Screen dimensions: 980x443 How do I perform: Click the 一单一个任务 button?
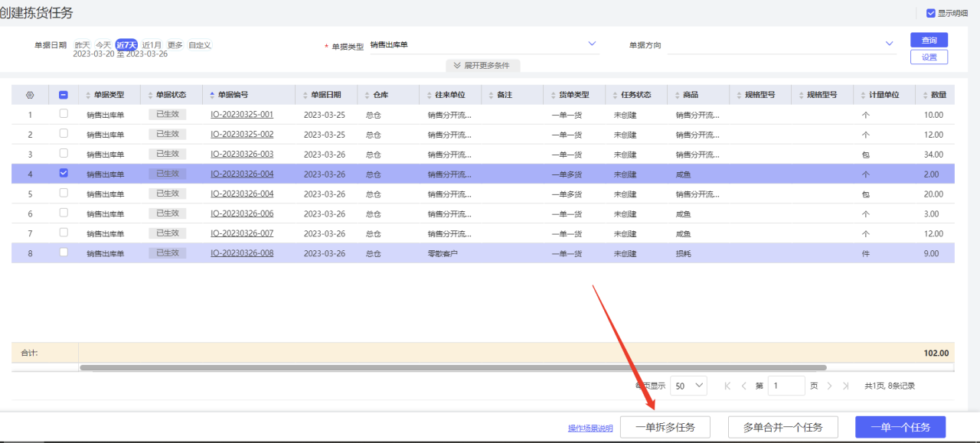[900, 427]
